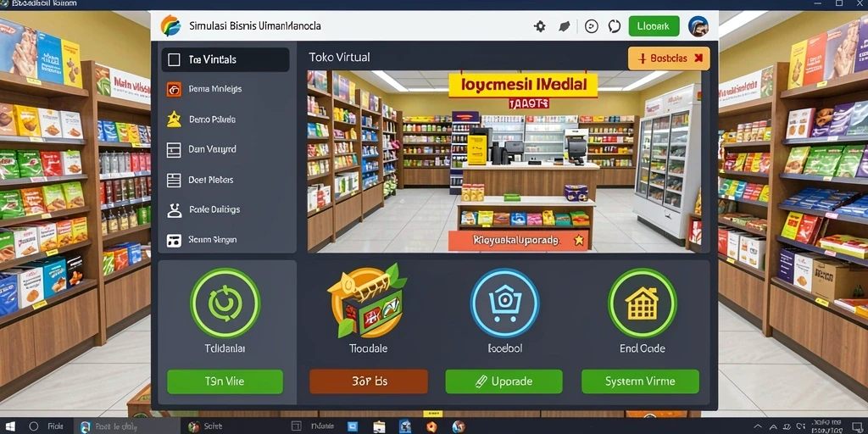Click the refresh circle icon in header
Image resolution: width=868 pixels, height=434 pixels.
coord(615,26)
